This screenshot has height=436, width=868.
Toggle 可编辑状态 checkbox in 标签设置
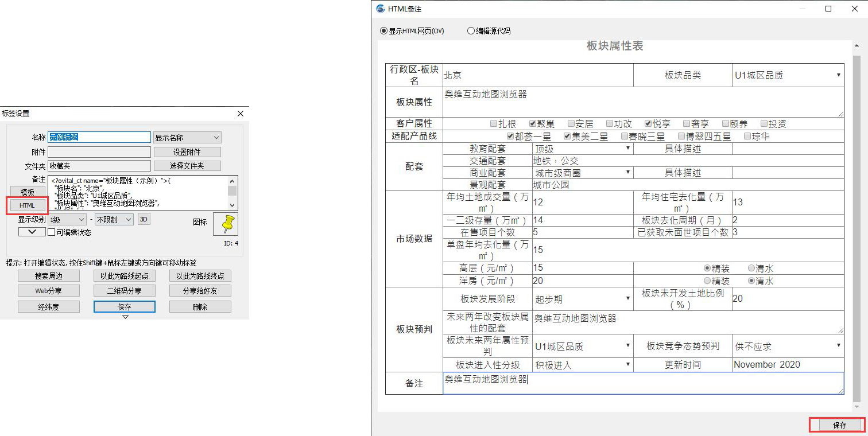(x=51, y=232)
